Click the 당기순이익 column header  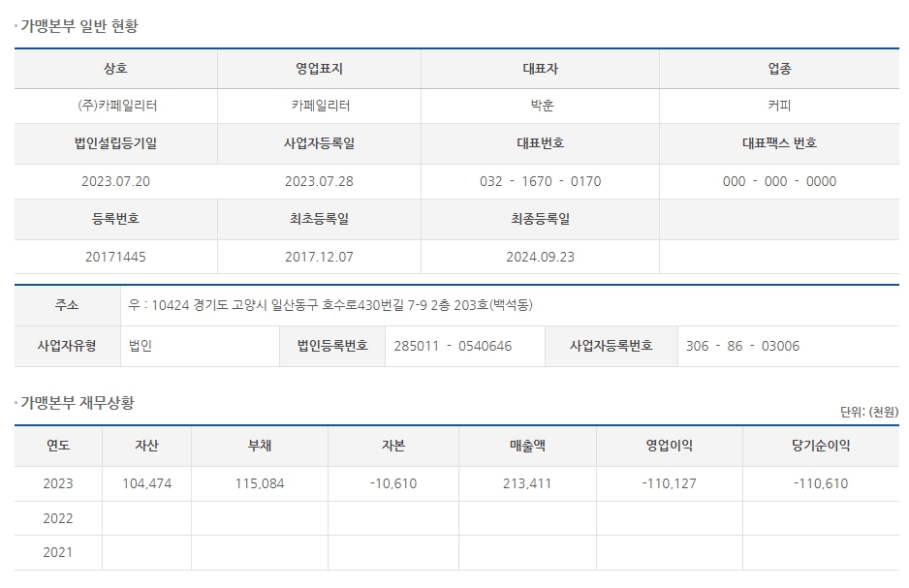pos(821,446)
